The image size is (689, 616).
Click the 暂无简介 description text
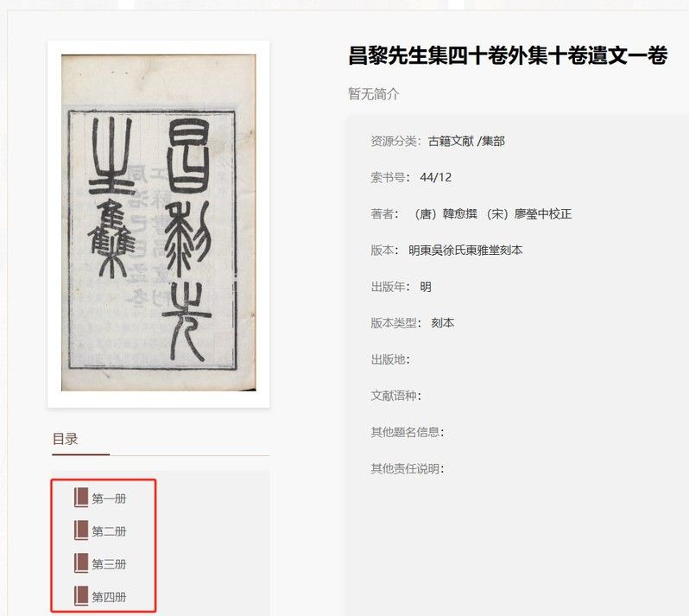click(x=374, y=93)
